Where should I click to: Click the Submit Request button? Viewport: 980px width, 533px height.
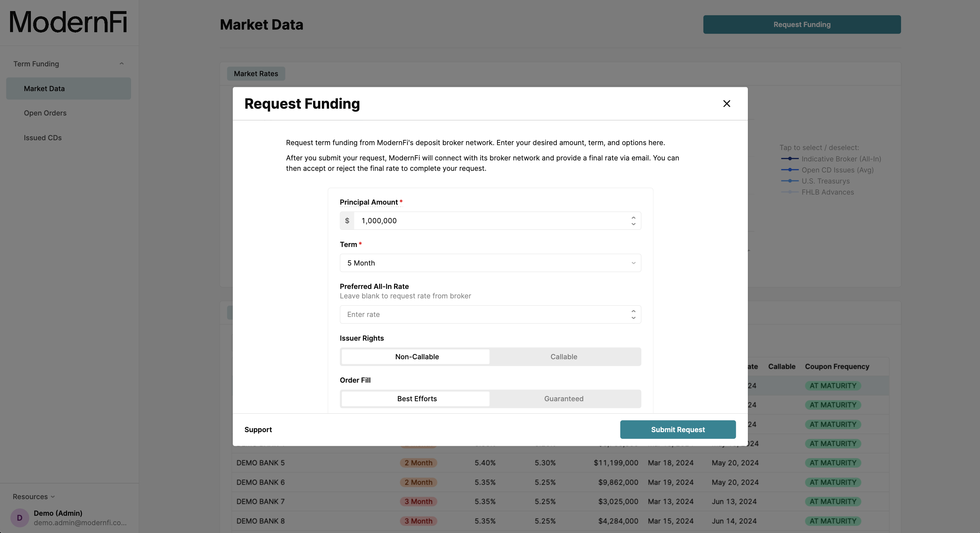coord(678,430)
